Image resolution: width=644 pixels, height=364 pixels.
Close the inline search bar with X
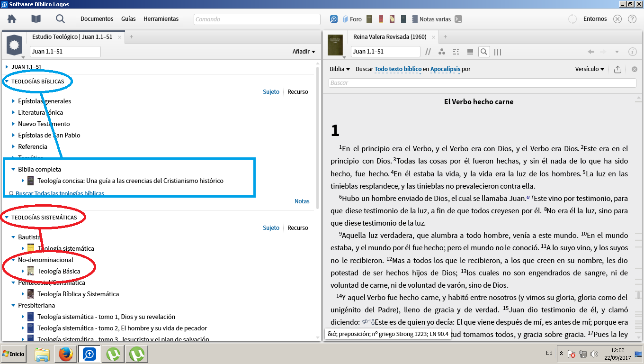[x=635, y=69]
